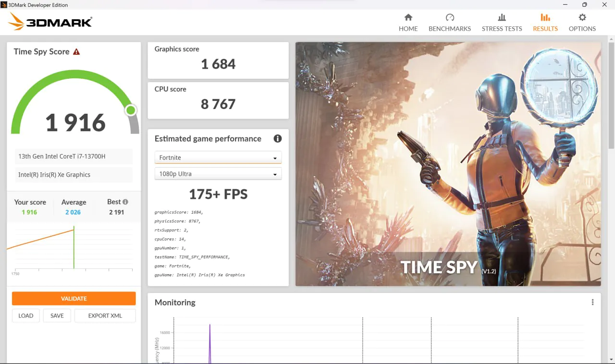Click the Best score 2 191
Viewport: 615px width, 364px height.
point(117,212)
